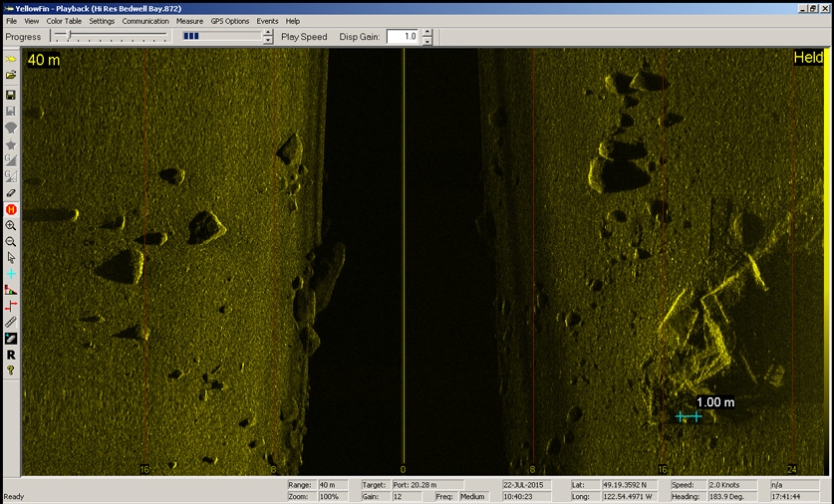Open the Measure menu
The image size is (834, 504).
click(189, 21)
